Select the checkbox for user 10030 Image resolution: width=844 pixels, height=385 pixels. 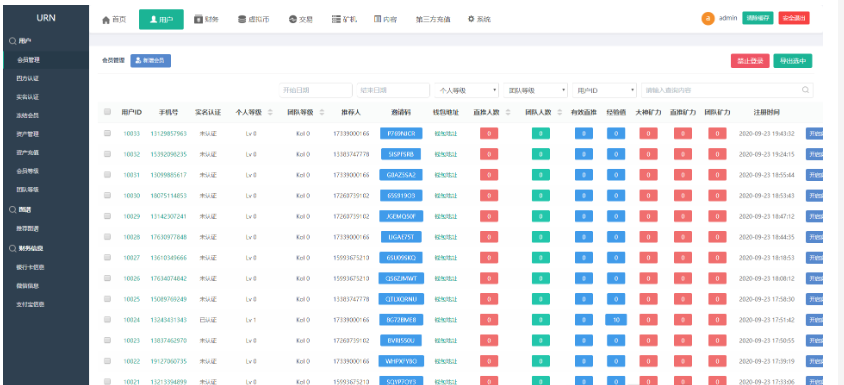(107, 195)
